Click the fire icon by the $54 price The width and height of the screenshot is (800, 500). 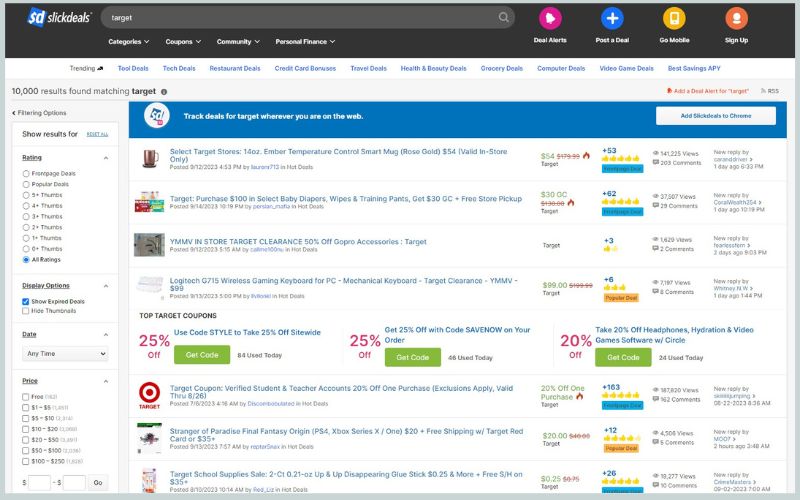point(586,156)
